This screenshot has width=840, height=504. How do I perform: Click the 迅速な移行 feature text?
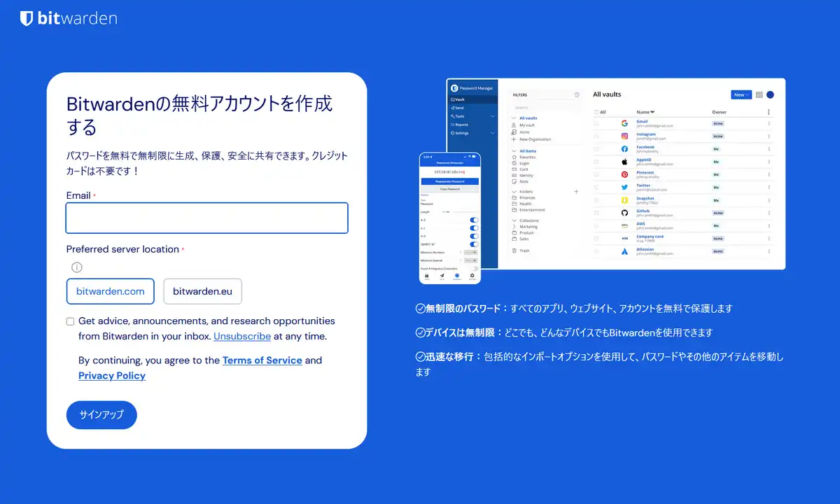click(x=599, y=364)
